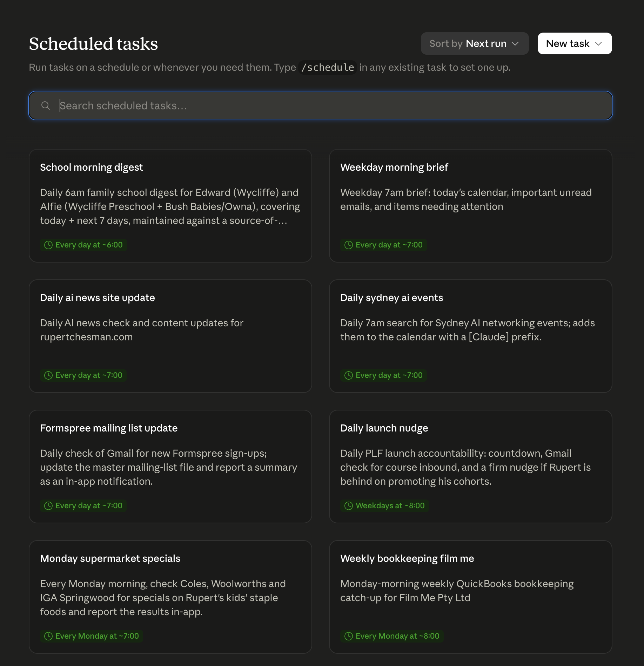Open the School morning digest card title
Screen dimensions: 644x666
91,167
